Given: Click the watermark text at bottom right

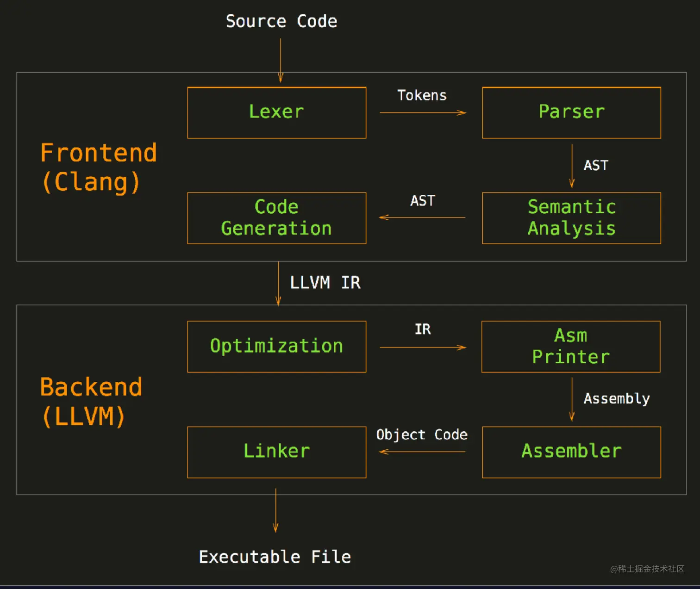Looking at the screenshot, I should [647, 569].
